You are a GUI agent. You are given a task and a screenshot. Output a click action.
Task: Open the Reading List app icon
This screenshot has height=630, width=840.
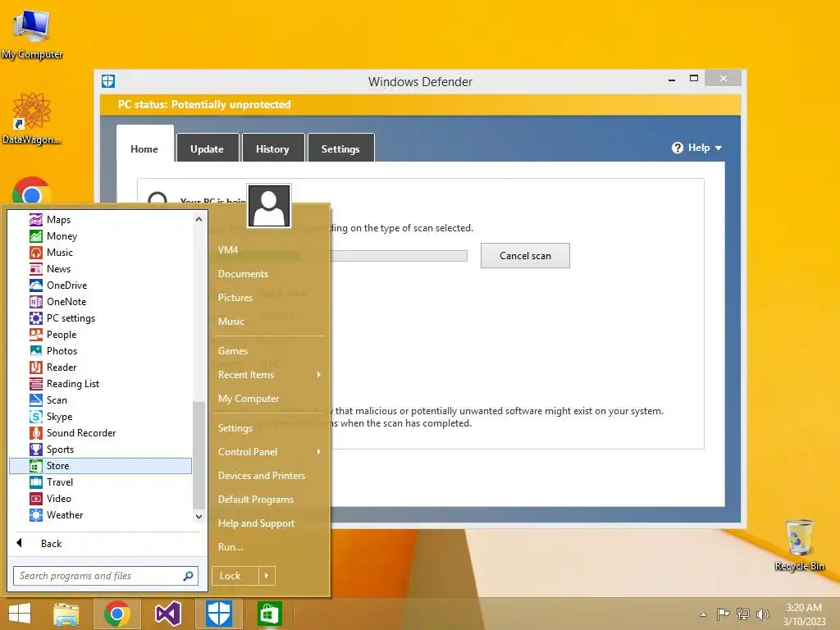tap(36, 384)
